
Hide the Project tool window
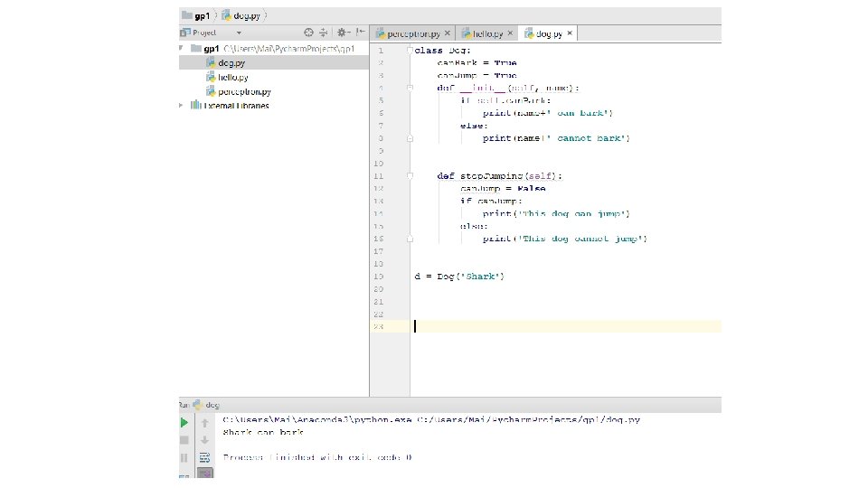tap(362, 33)
